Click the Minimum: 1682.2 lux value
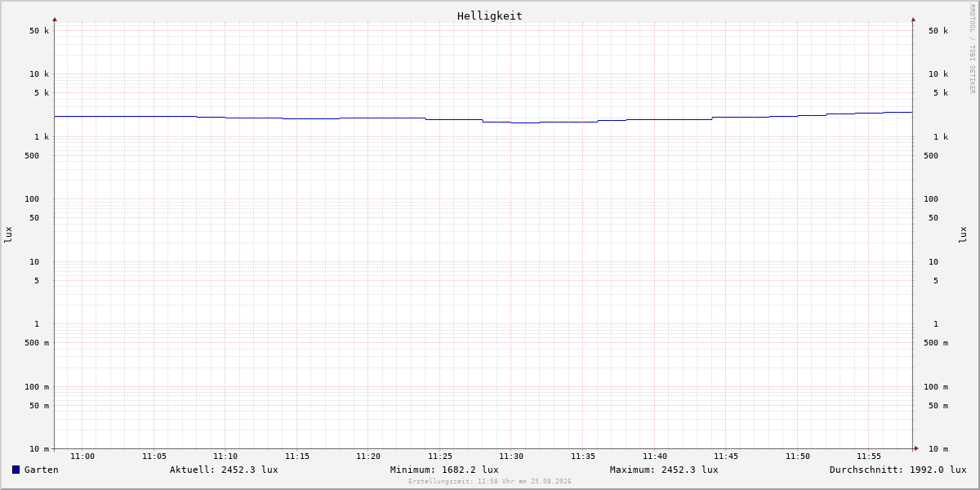980x490 pixels. pyautogui.click(x=444, y=470)
